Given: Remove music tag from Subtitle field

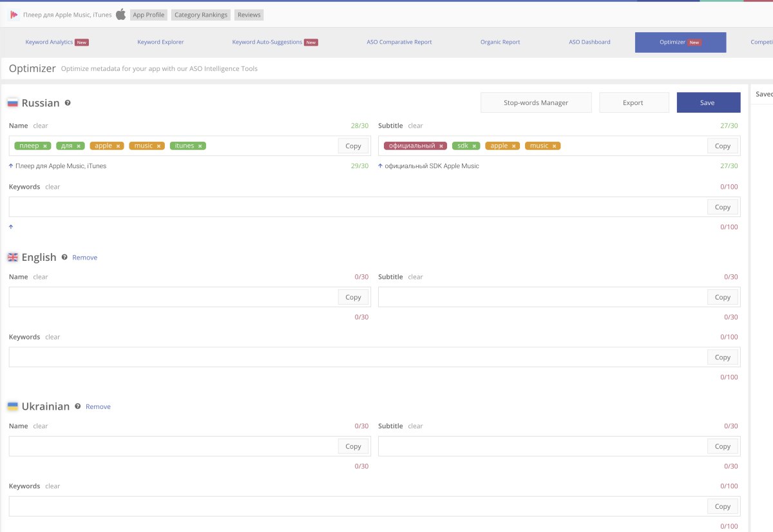Looking at the screenshot, I should click(x=554, y=146).
